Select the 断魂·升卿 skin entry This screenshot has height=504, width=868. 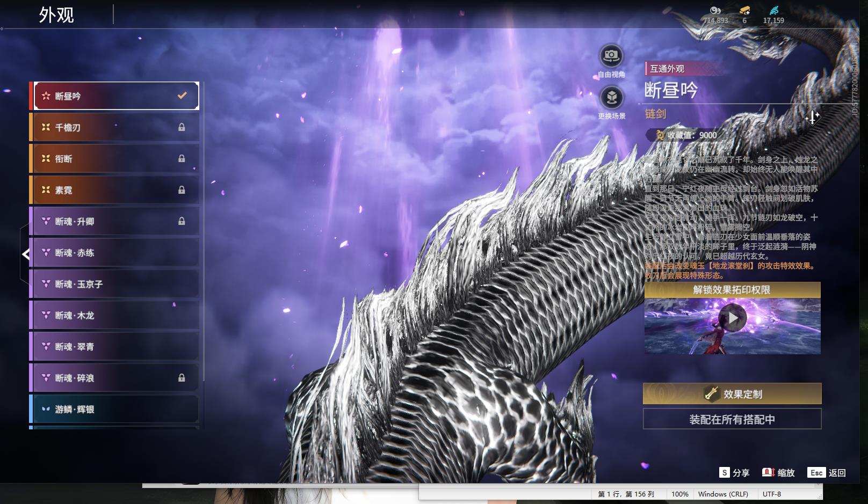click(114, 221)
